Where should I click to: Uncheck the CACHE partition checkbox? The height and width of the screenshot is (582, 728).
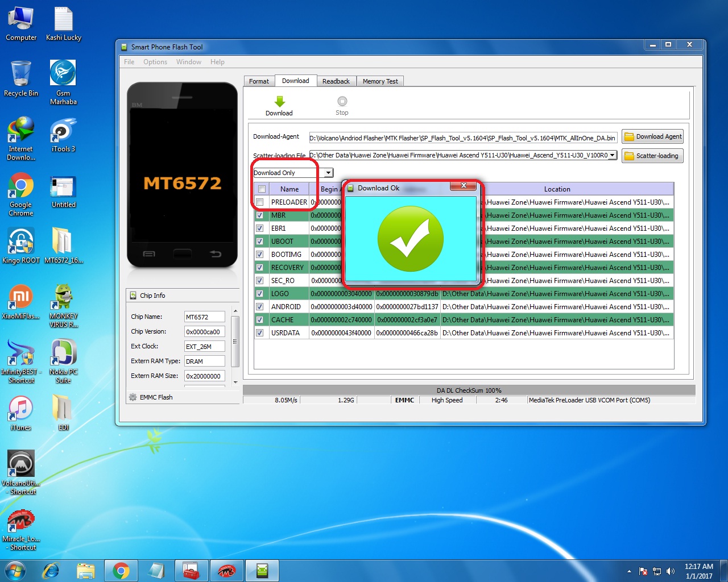pyautogui.click(x=260, y=320)
